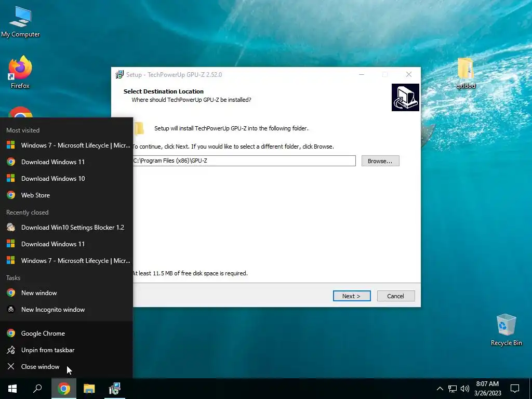Click the Browse... button
532x399 pixels.
tap(380, 161)
